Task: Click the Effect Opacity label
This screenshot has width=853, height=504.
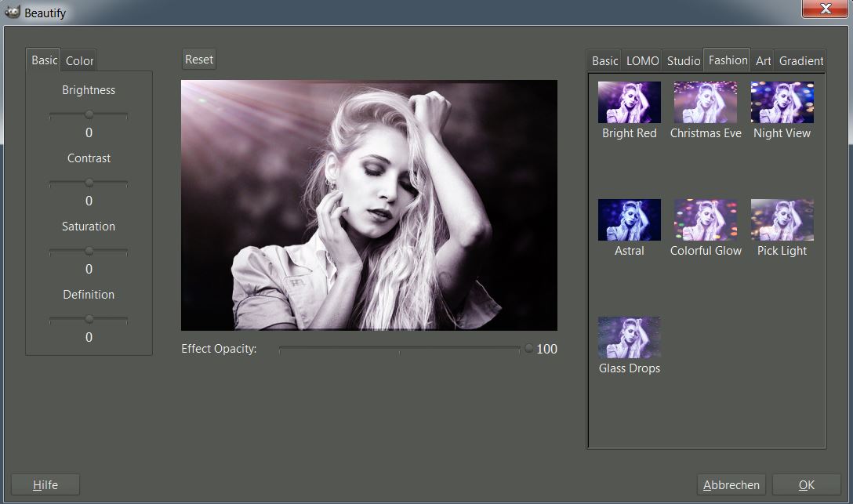Action: (x=219, y=349)
